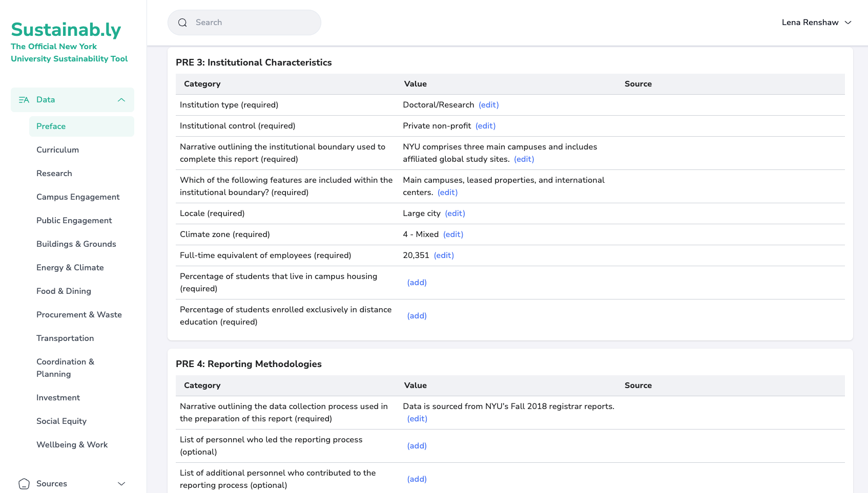Select Preface in the sidebar
This screenshot has height=493, width=868.
81,126
